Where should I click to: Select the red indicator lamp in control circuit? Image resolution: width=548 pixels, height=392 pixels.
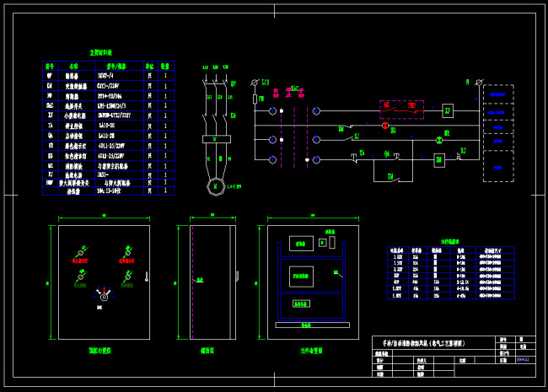(x=385, y=126)
